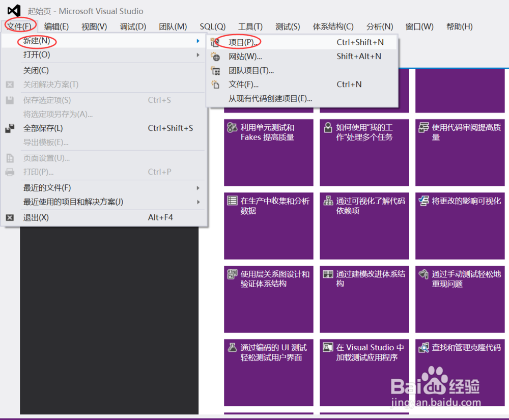
Task: Click flask icon on 通过编码的 UI 测试 tile
Action: (x=232, y=348)
